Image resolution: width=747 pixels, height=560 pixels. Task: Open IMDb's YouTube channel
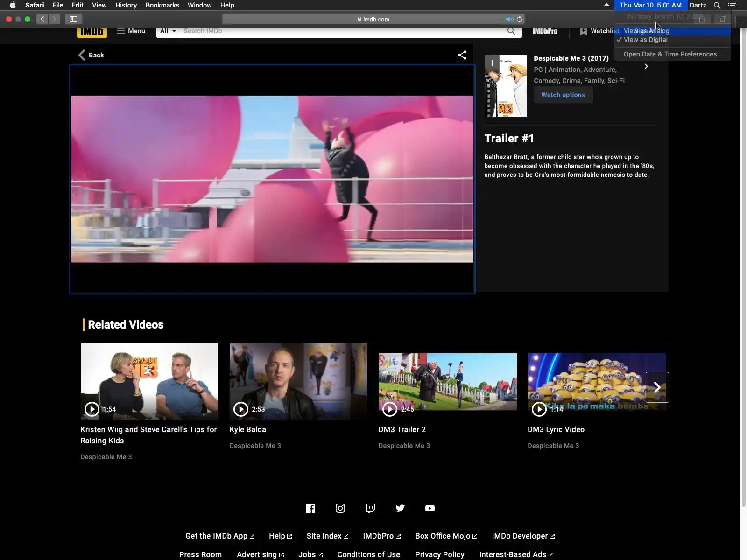pyautogui.click(x=430, y=508)
